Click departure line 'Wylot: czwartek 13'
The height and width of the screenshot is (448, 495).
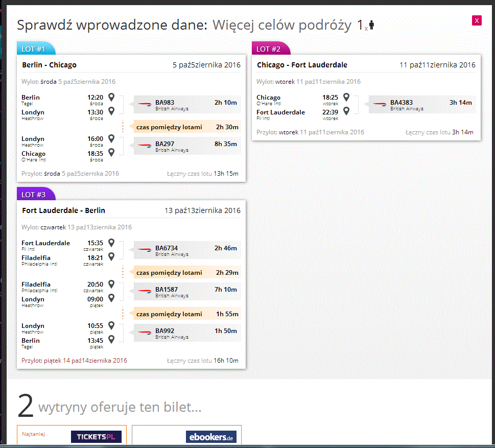[x=77, y=227]
